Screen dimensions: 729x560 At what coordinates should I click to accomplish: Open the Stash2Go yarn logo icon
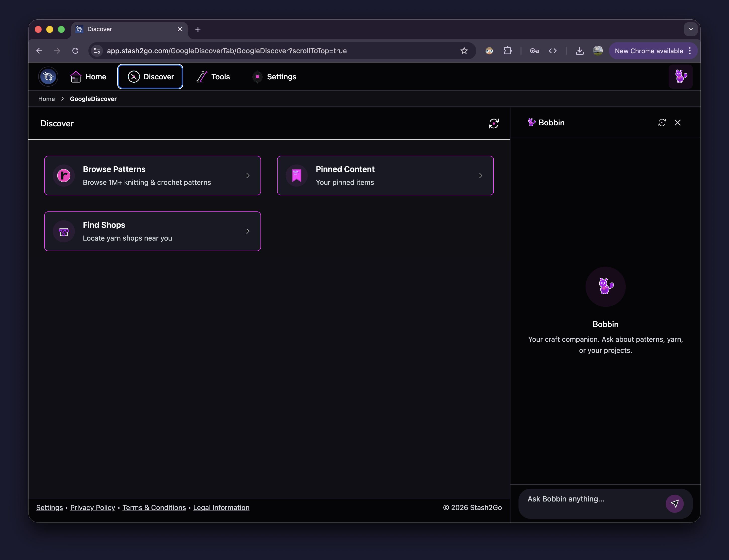[48, 76]
